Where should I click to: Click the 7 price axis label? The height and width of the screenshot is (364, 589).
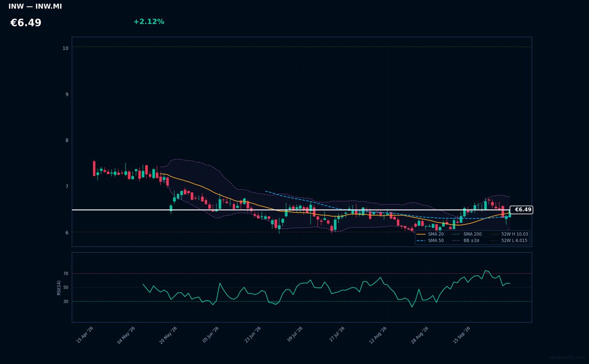tap(67, 186)
